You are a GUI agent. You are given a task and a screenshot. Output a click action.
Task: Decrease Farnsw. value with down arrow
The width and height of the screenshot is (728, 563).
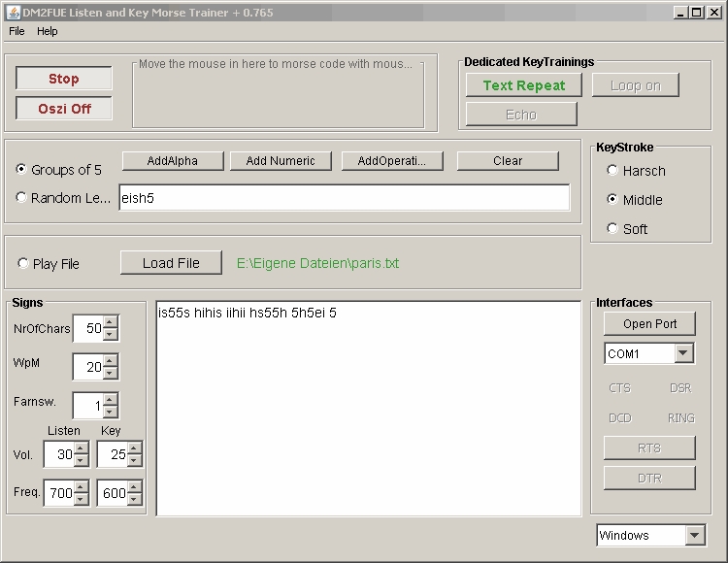pos(111,411)
